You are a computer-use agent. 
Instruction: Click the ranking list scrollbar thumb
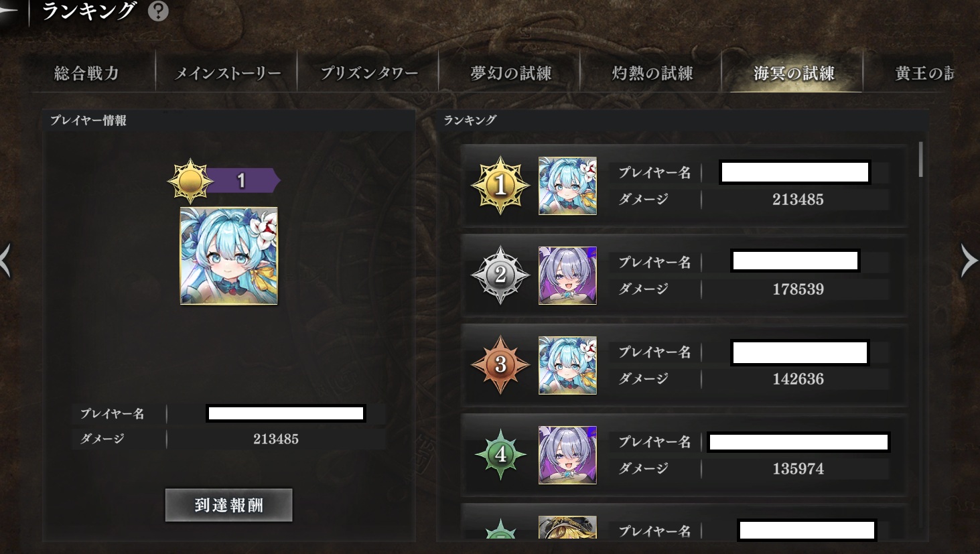(x=921, y=159)
